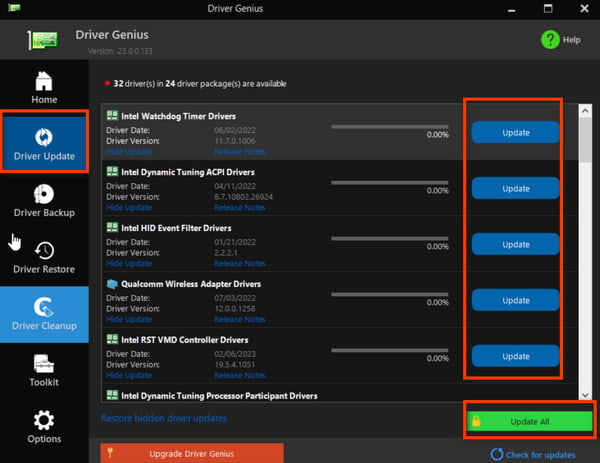Click the driver date 07/03/2022 value
Viewport: 600px width, 463px height.
click(235, 298)
